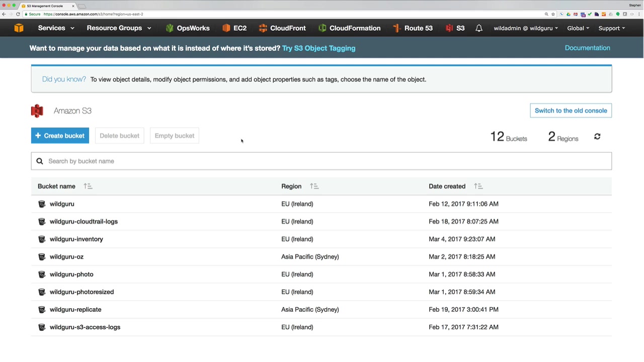Screen dimensions: 644x362
Task: Click the bucket icon beside wildguru-oz
Action: (42, 256)
